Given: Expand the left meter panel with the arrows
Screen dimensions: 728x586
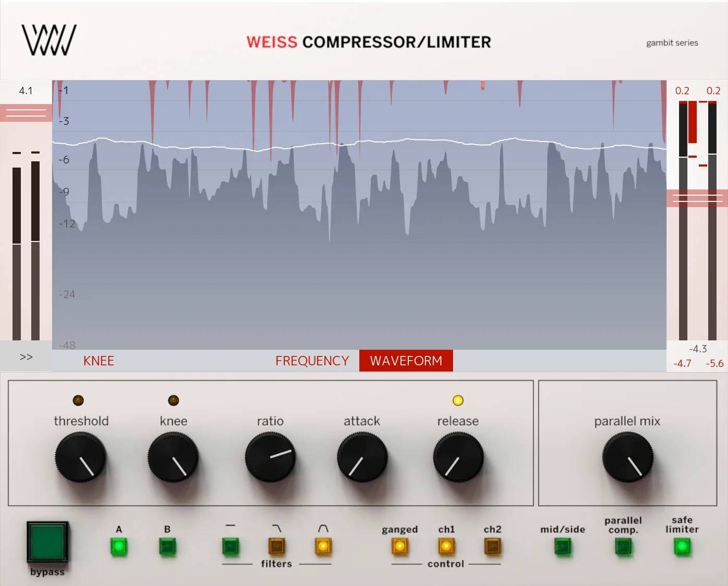Looking at the screenshot, I should [x=25, y=357].
